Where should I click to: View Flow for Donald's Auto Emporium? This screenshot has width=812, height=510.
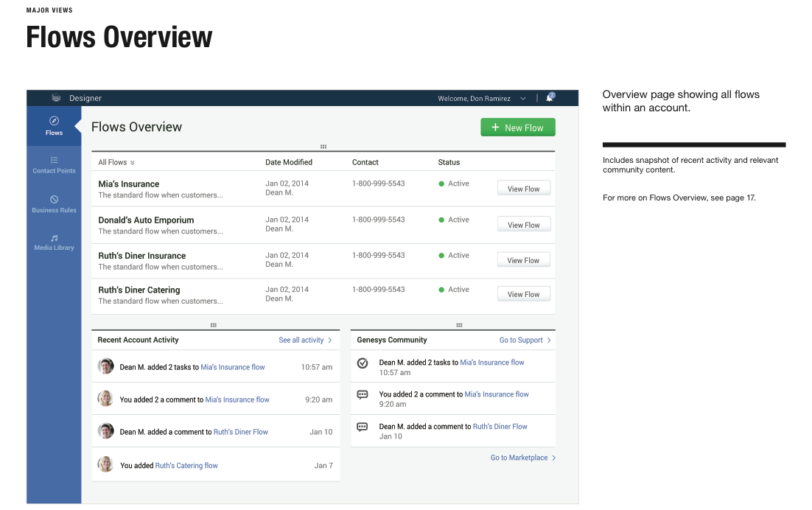point(524,225)
